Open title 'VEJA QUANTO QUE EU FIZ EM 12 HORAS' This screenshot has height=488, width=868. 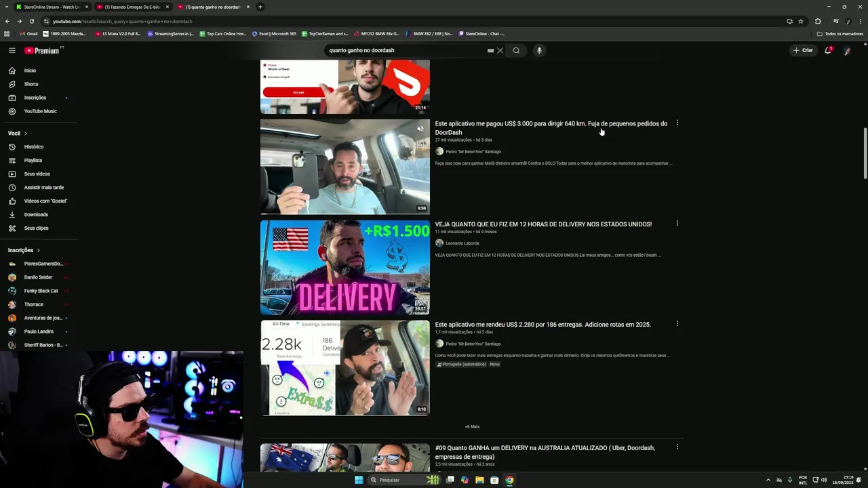point(543,224)
